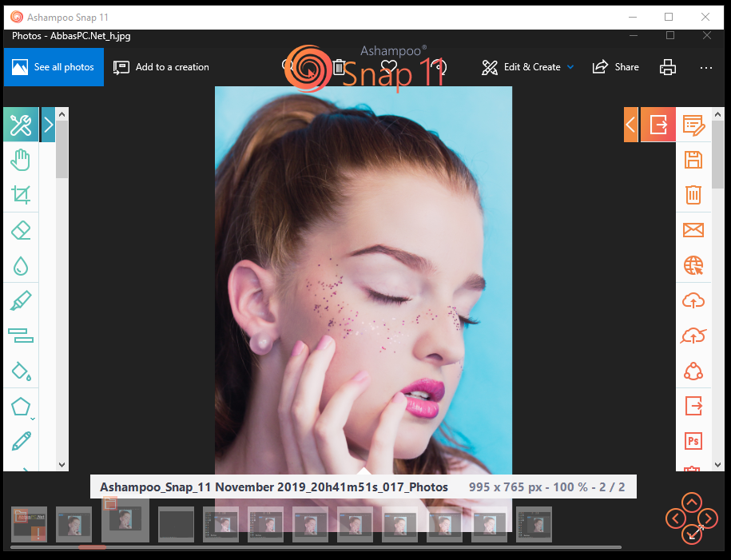Choose the blur droplet tool
731x560 pixels.
click(x=21, y=266)
